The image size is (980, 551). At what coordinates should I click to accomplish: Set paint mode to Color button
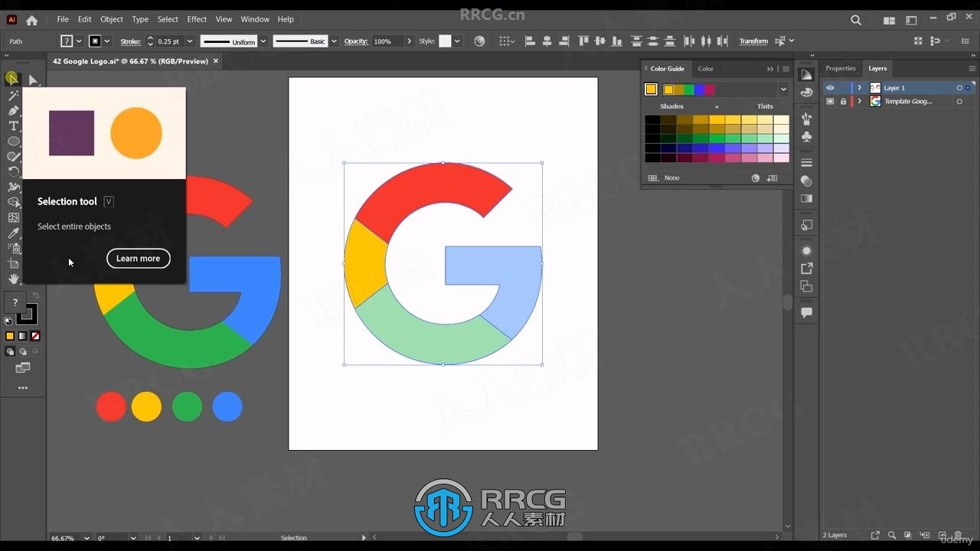[10, 336]
